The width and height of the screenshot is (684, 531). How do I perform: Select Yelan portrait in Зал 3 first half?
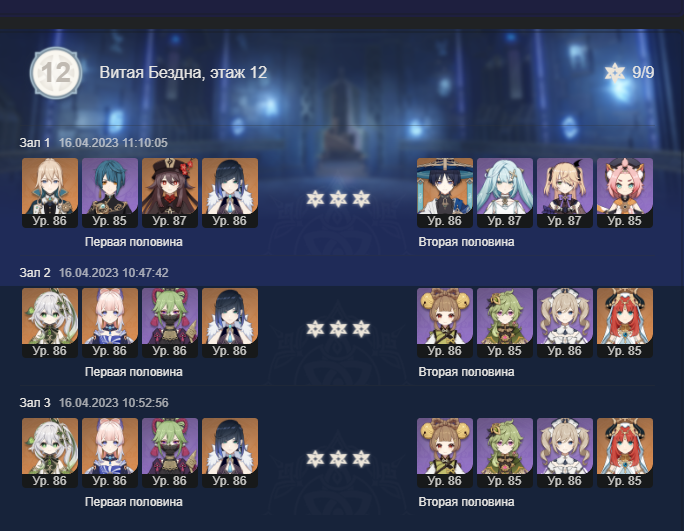[x=230, y=452]
